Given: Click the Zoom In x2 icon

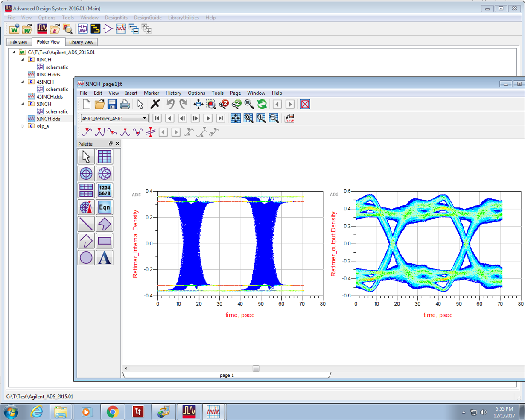Looking at the screenshot, I should (x=224, y=104).
